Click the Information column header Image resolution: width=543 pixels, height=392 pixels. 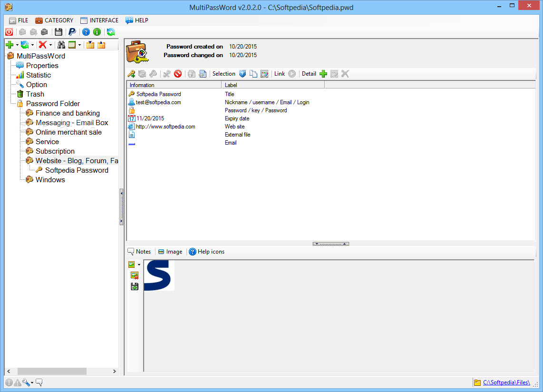174,85
